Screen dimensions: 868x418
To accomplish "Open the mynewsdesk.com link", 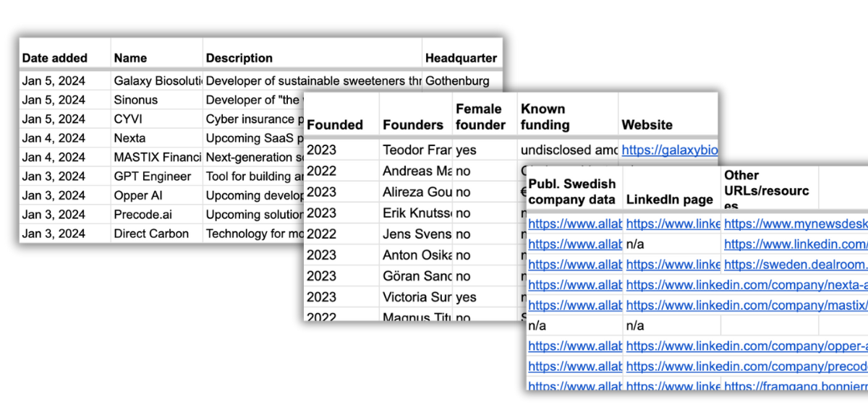I will 796,224.
